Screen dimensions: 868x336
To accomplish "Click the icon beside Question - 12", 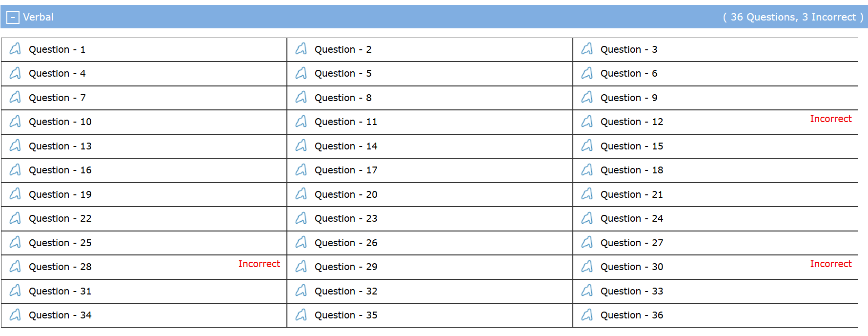I will tap(587, 122).
